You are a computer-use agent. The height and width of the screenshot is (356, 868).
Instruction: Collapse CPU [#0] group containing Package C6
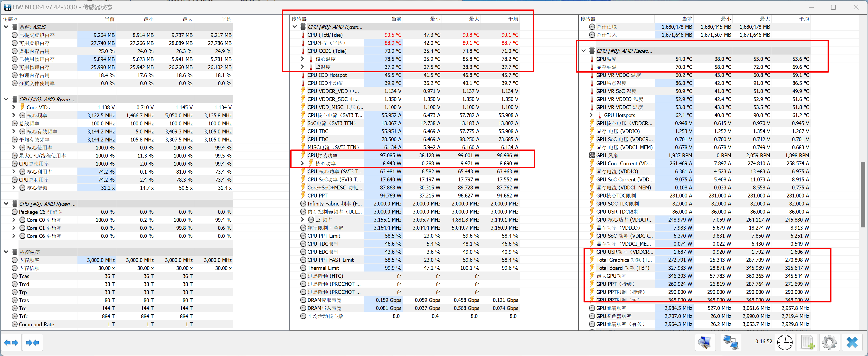(6, 203)
